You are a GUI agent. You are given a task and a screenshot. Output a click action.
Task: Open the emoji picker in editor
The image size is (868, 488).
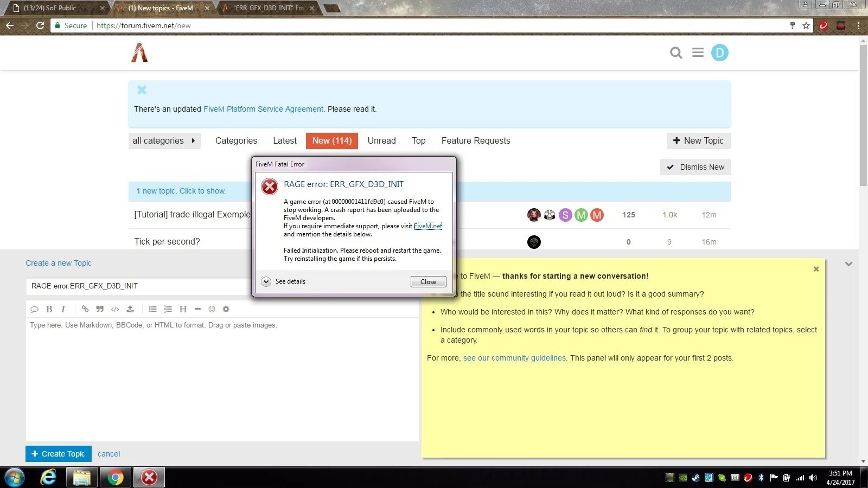point(212,309)
